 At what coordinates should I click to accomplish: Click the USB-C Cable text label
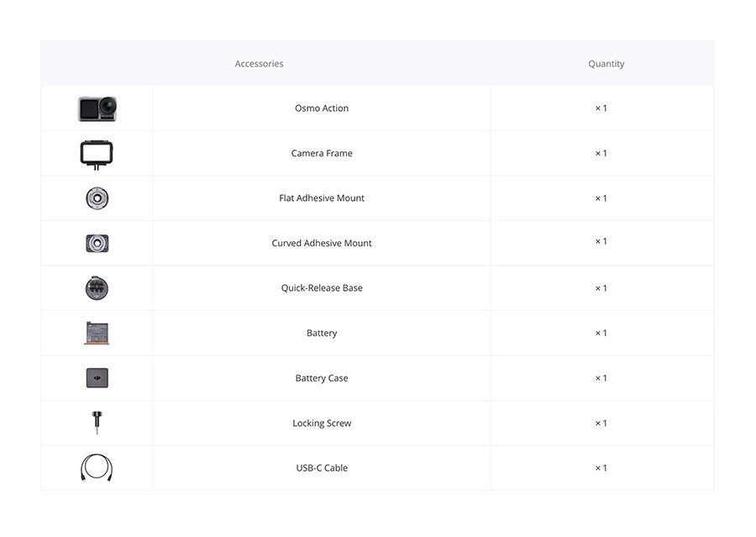coord(322,468)
